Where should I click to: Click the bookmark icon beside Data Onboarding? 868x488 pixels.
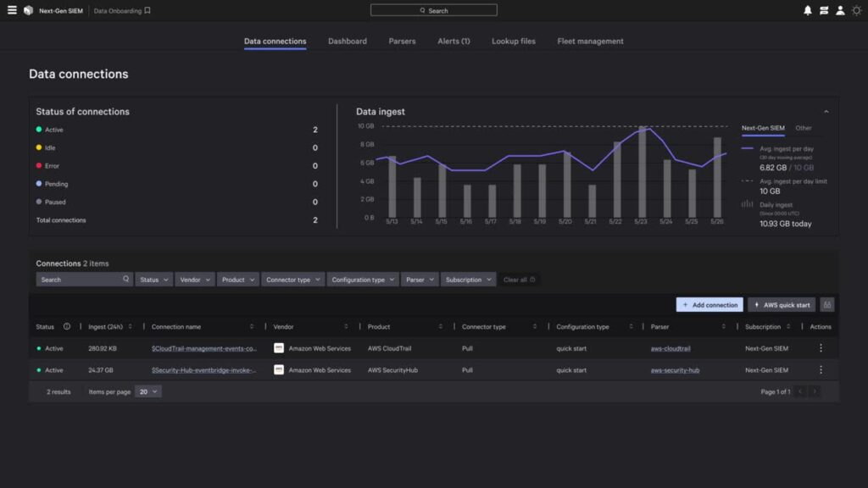coord(148,10)
